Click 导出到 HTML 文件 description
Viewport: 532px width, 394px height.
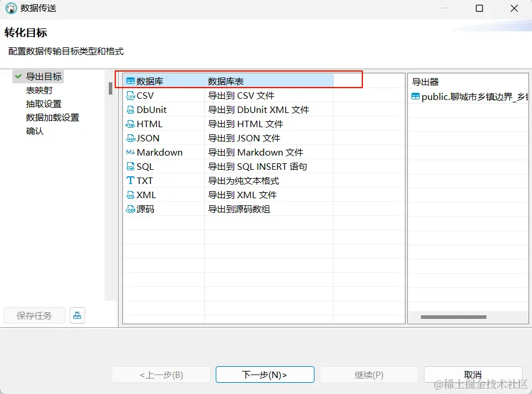(x=246, y=124)
